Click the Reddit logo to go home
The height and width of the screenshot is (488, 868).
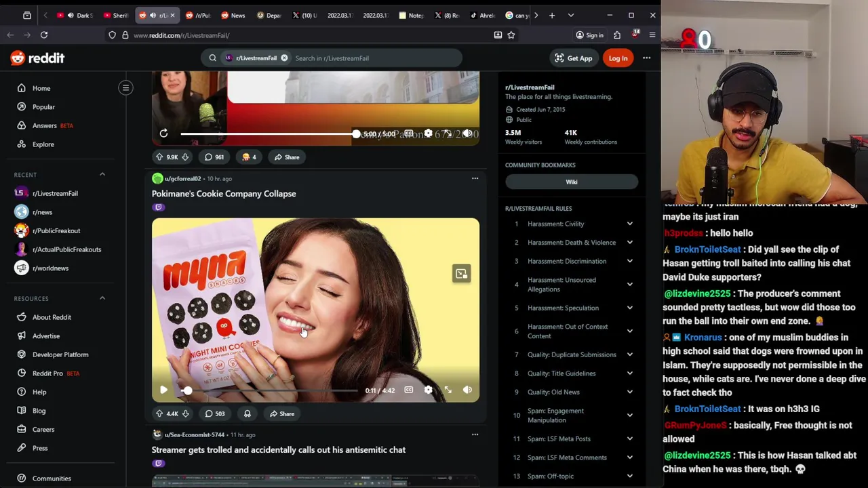click(x=37, y=58)
